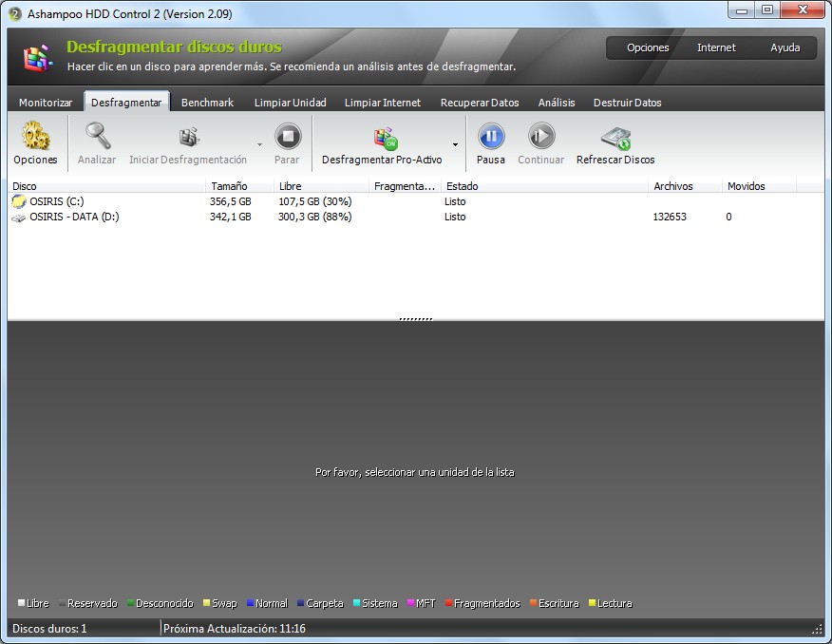
Task: Click the Desfragmentar Pro-Activo icon
Action: coord(386,139)
